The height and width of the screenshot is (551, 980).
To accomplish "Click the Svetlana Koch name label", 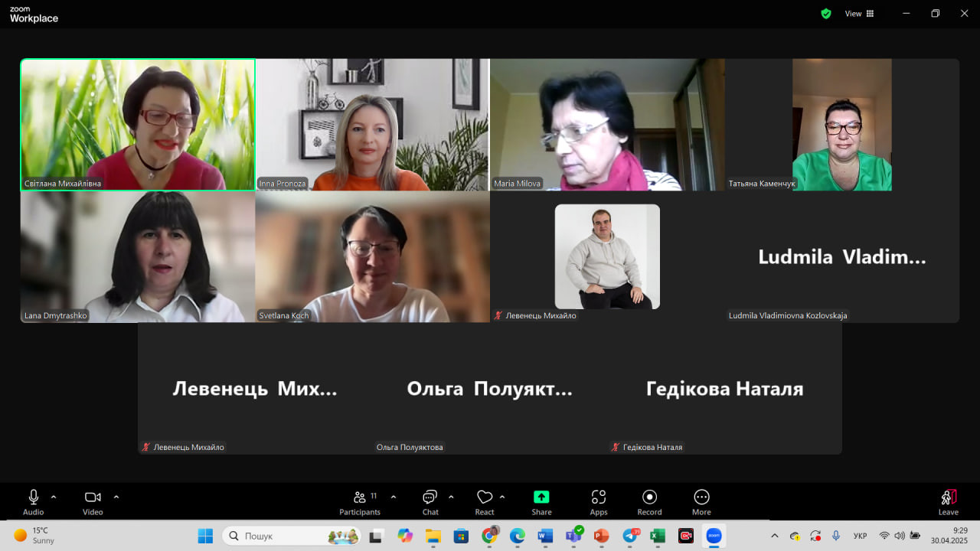I will pyautogui.click(x=284, y=315).
